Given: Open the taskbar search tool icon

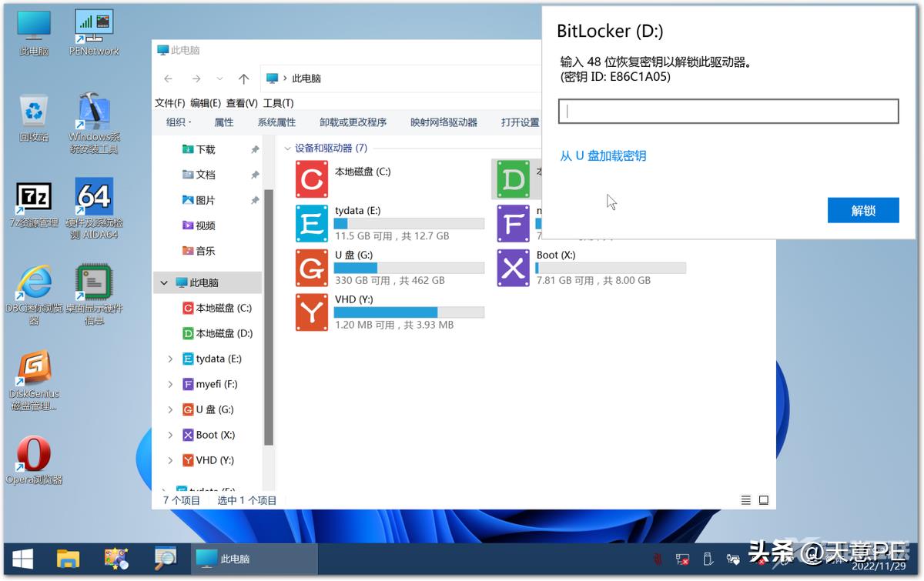Looking at the screenshot, I should pos(165,559).
